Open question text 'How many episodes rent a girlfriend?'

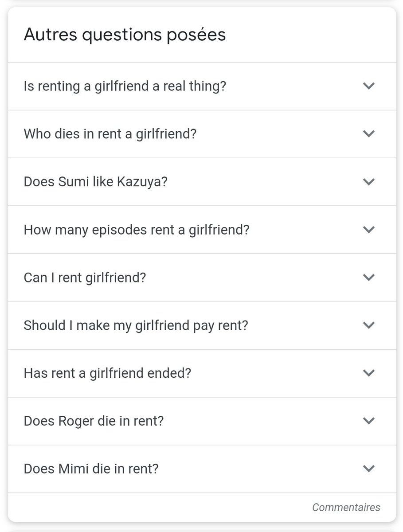click(137, 230)
